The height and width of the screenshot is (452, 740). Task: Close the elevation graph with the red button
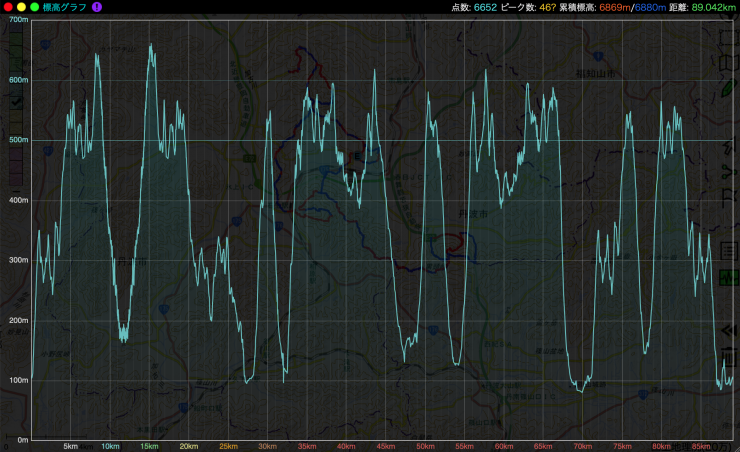pyautogui.click(x=7, y=7)
